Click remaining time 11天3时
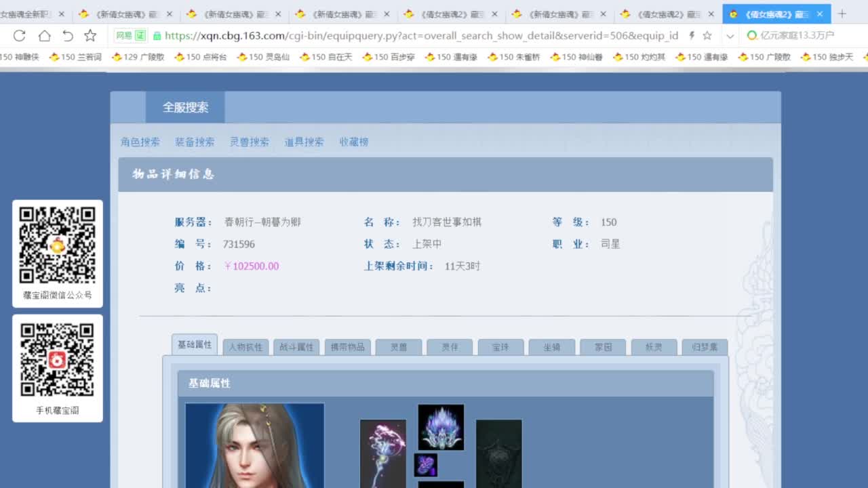 462,266
